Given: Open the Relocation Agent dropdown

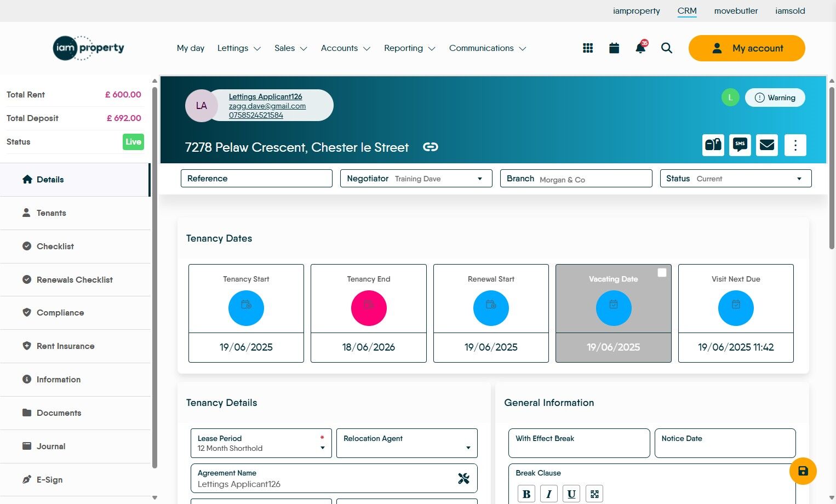Looking at the screenshot, I should point(468,448).
